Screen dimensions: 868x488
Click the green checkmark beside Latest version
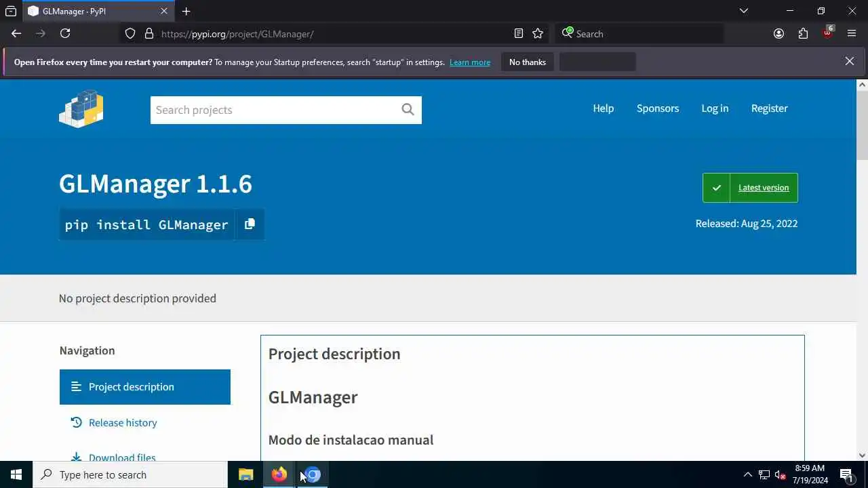click(717, 188)
